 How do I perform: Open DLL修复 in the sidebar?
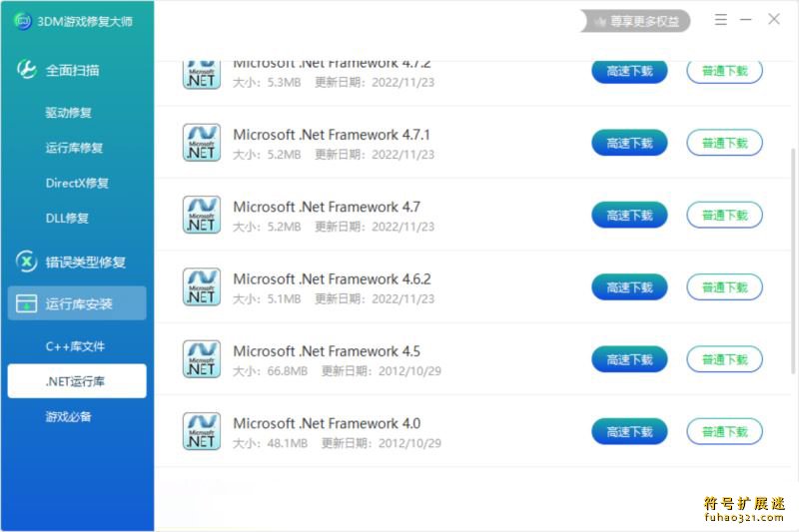click(x=67, y=218)
